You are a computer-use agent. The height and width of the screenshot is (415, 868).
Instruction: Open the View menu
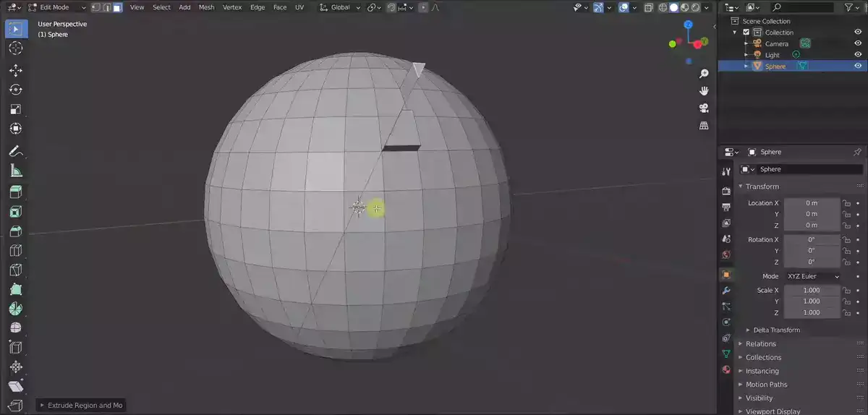(x=137, y=7)
